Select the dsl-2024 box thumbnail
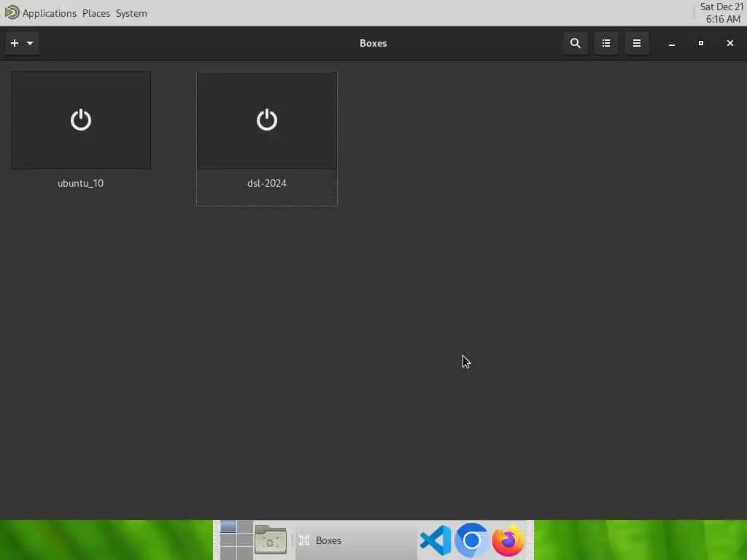The height and width of the screenshot is (560, 747). pyautogui.click(x=267, y=120)
